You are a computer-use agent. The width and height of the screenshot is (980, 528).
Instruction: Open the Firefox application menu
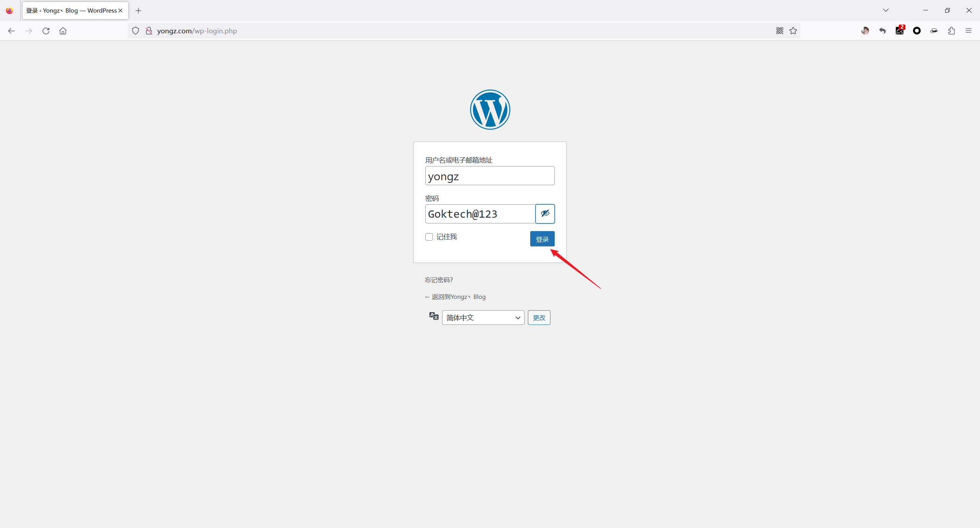[x=969, y=31]
